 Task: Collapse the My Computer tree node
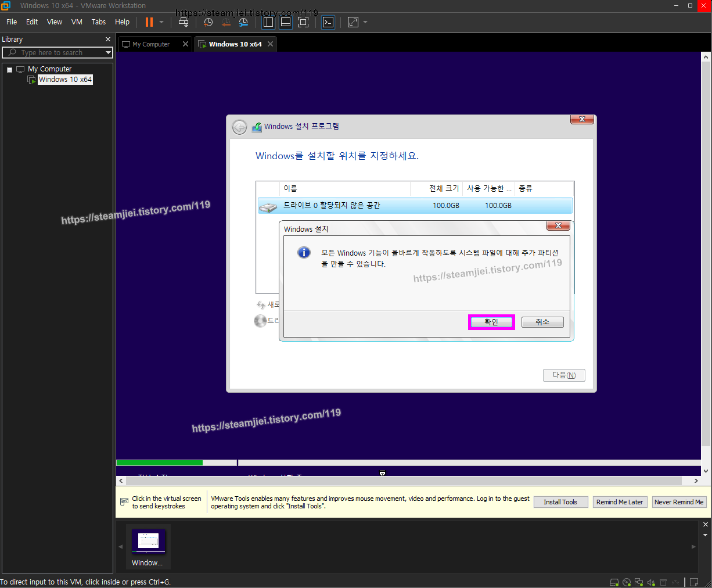[x=9, y=70]
